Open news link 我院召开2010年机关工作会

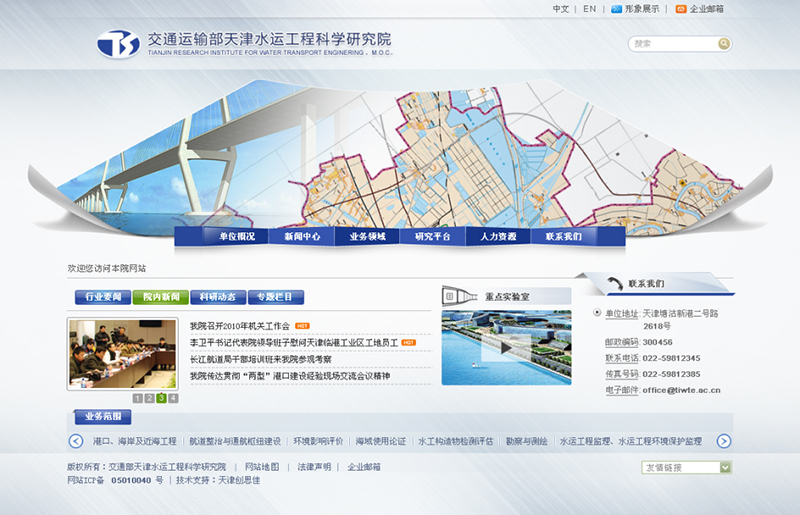tap(240, 326)
